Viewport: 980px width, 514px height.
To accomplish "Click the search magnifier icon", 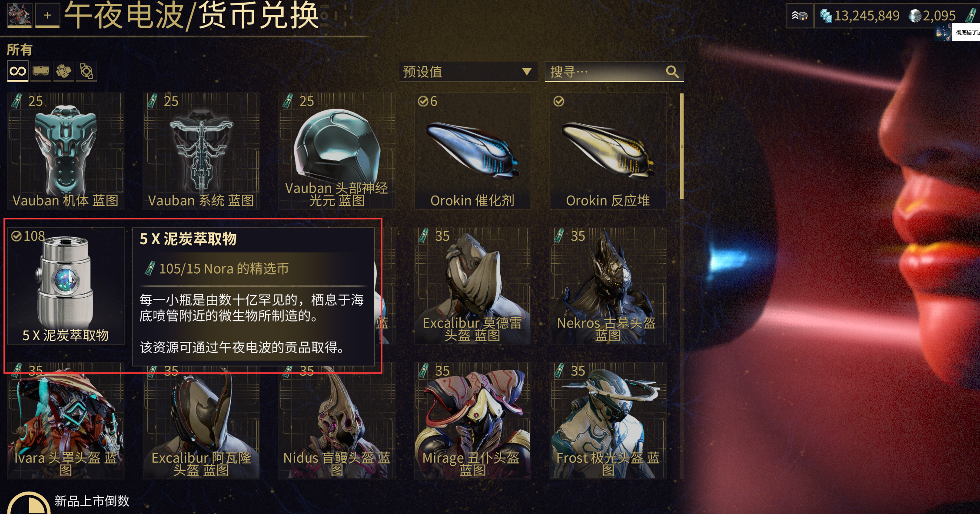I will [672, 72].
